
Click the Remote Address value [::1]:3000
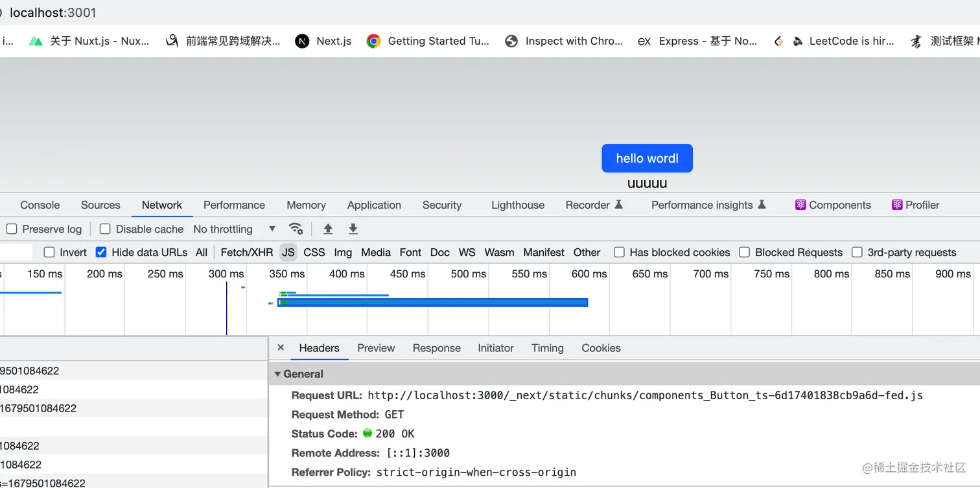coord(417,453)
